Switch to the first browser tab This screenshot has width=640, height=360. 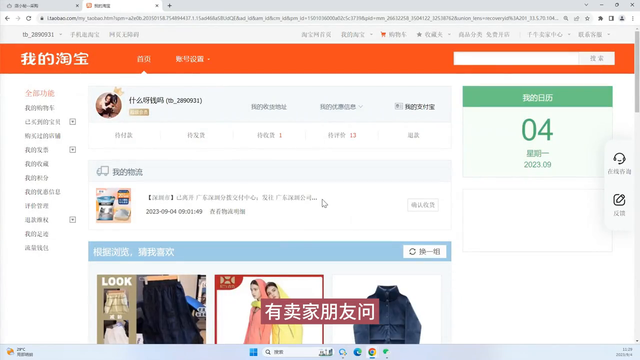click(41, 6)
